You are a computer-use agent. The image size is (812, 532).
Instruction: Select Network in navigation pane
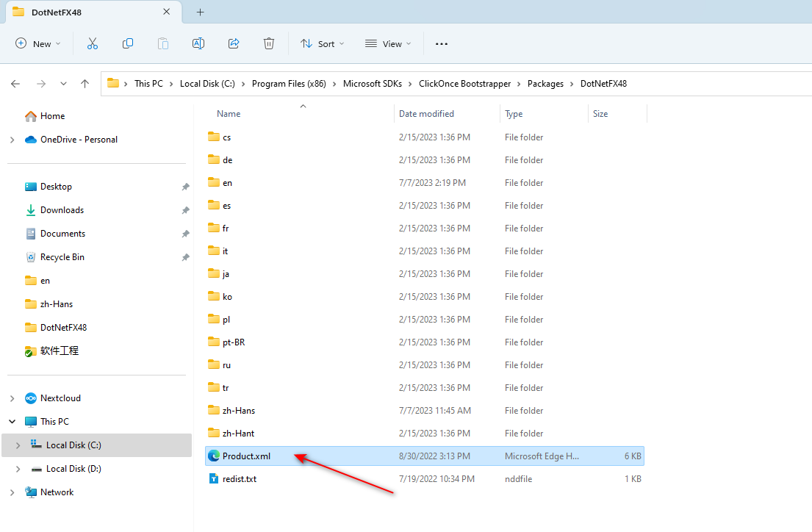click(x=57, y=492)
